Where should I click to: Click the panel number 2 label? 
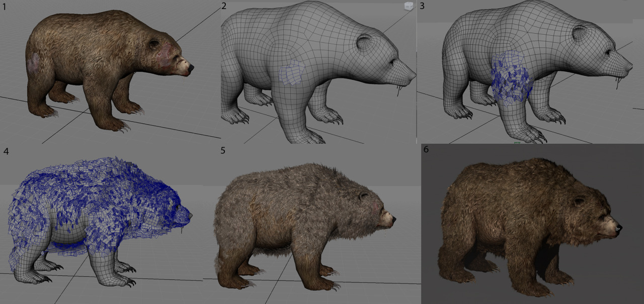pos(224,6)
